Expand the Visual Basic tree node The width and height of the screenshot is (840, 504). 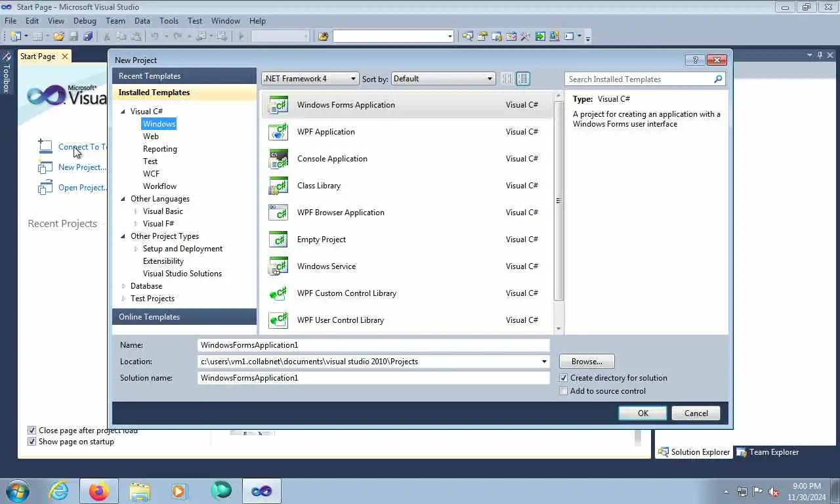(x=136, y=211)
